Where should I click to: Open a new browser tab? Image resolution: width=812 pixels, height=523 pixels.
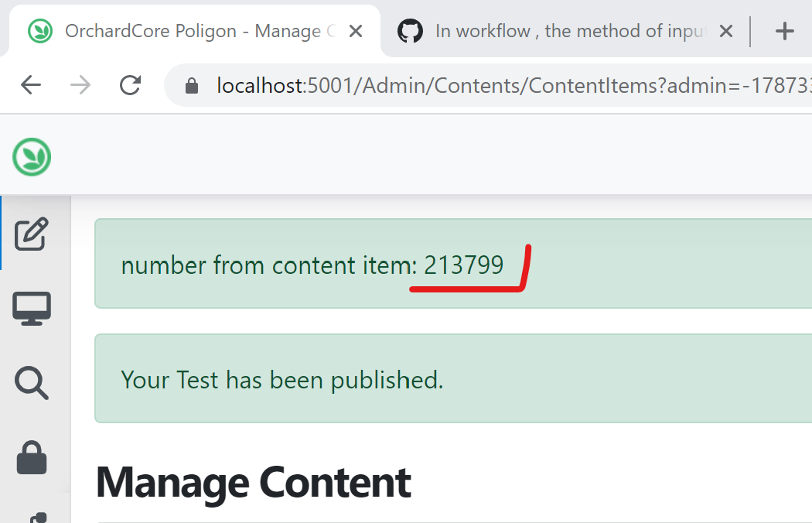click(x=785, y=31)
